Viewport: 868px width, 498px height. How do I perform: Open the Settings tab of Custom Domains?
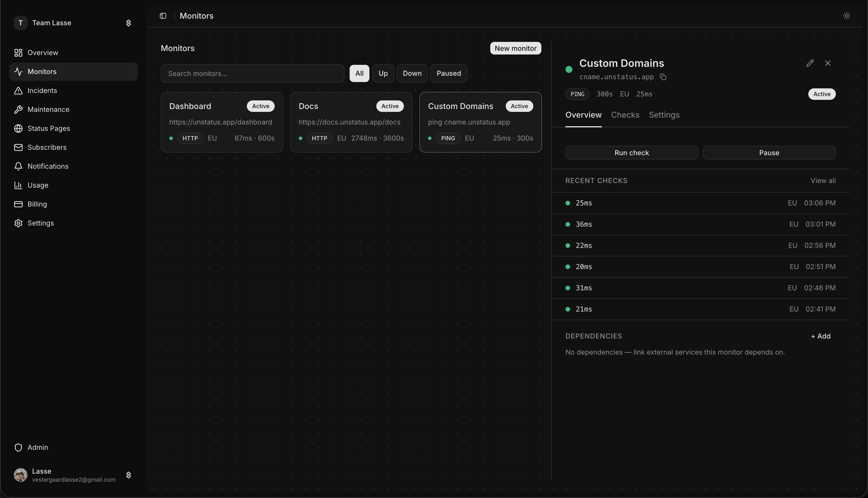(664, 115)
